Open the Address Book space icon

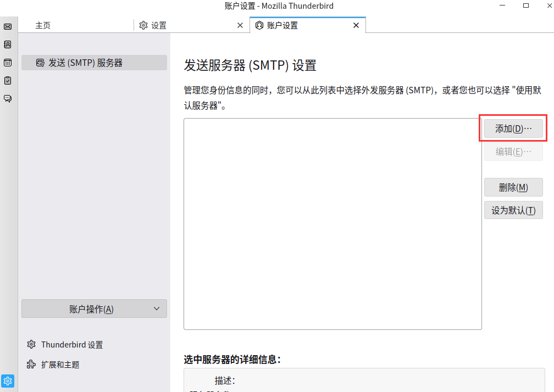click(8, 44)
